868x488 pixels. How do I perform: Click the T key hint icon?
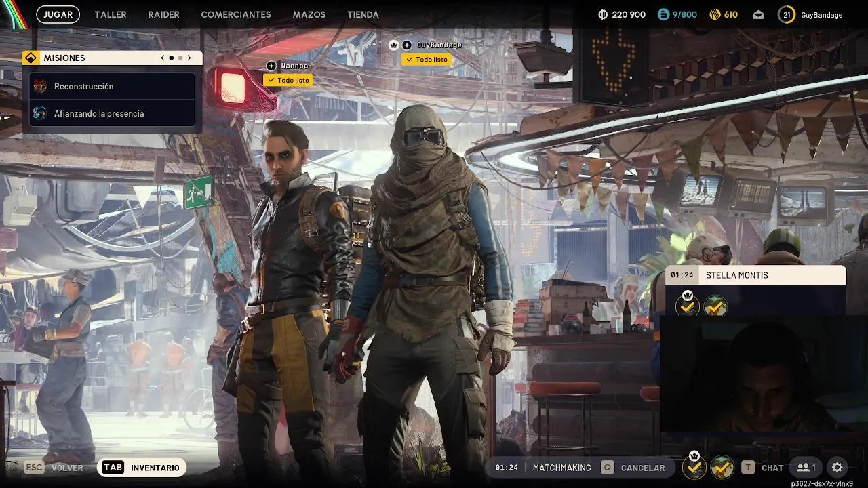coord(748,468)
